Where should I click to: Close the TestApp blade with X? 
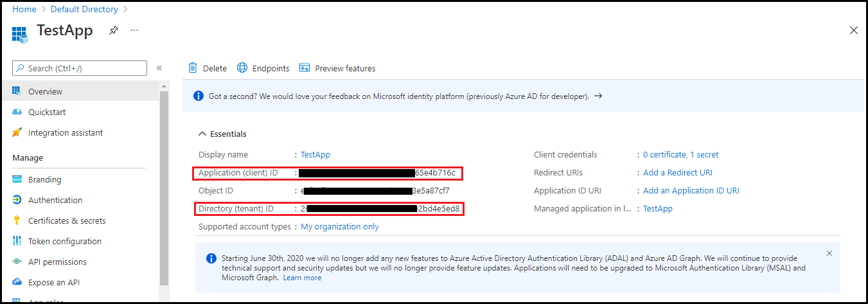[x=854, y=30]
